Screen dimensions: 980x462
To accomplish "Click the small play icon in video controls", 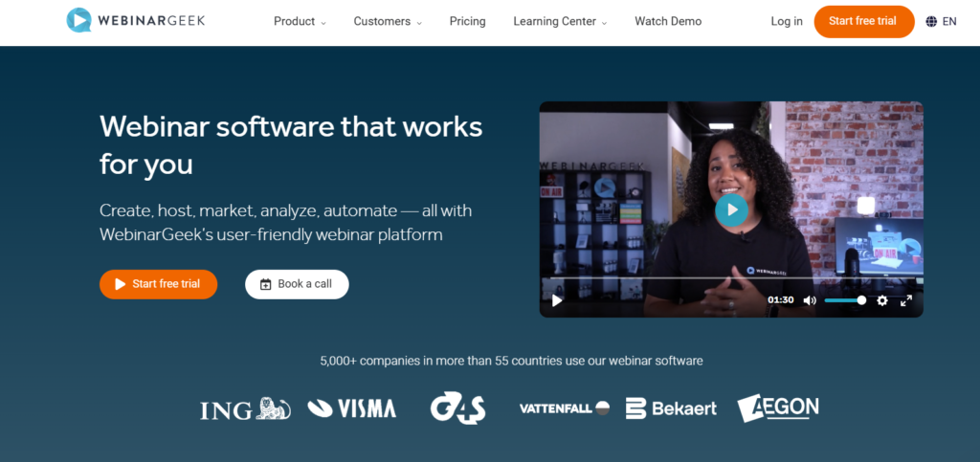I will pyautogui.click(x=557, y=301).
